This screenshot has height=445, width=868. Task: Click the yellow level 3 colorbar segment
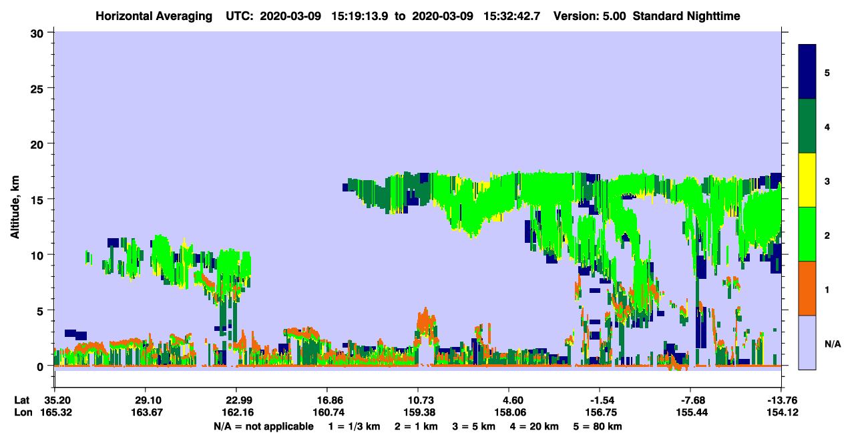(x=807, y=180)
